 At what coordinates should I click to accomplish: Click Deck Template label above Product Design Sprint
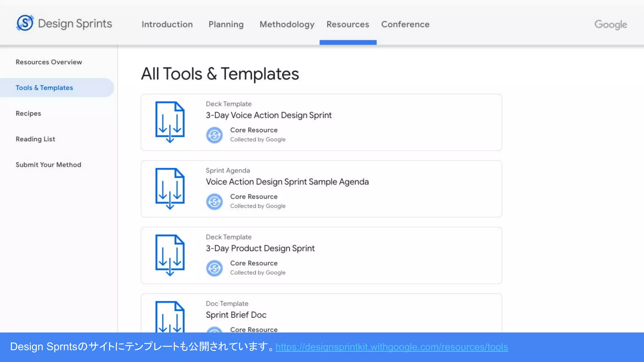click(x=229, y=237)
